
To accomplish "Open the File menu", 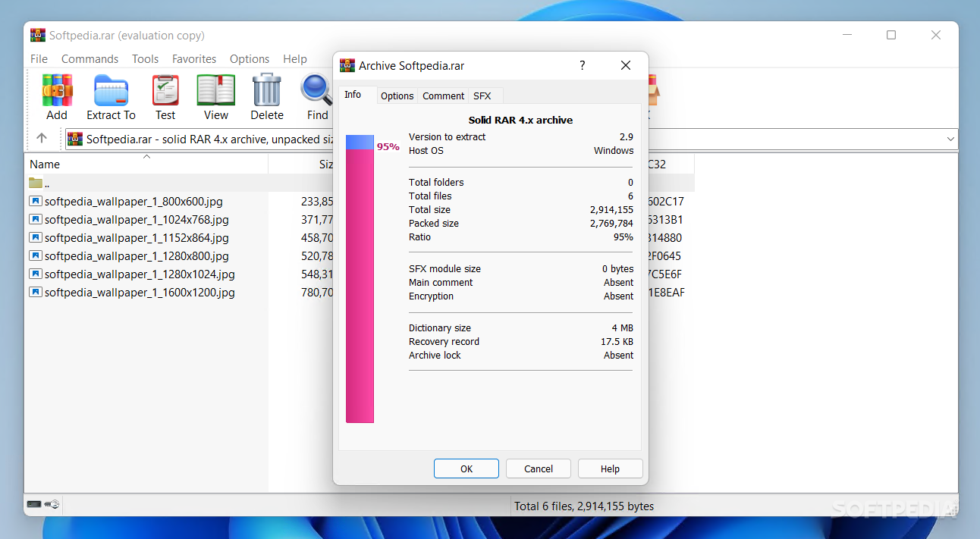I will click(39, 58).
